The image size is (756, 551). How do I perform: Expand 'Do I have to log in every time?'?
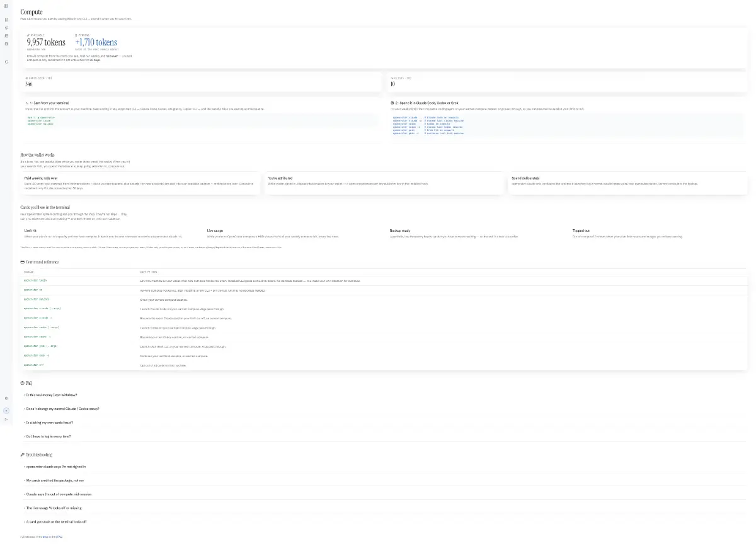pyautogui.click(x=47, y=436)
